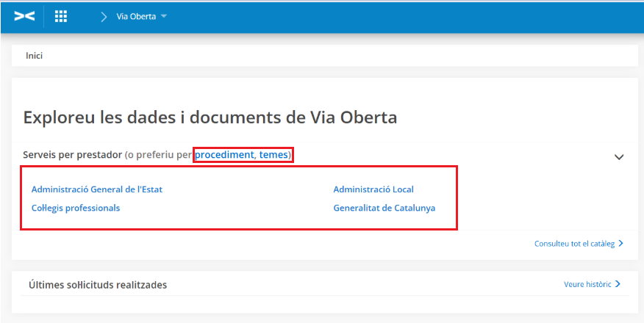
Task: Open Administració Local link
Action: tap(373, 189)
